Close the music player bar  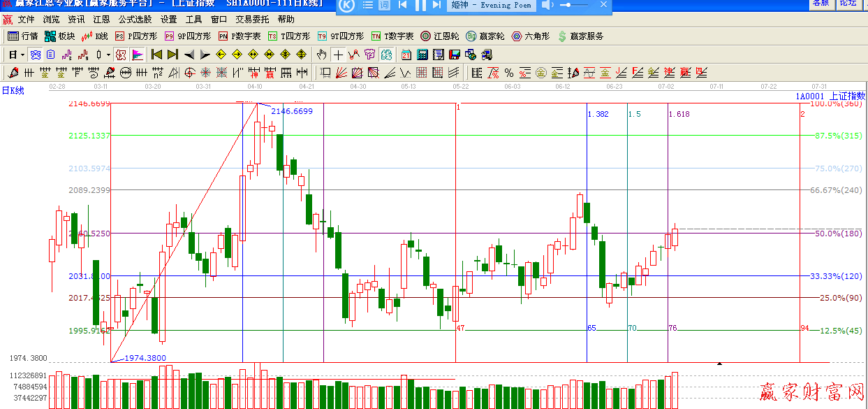[x=603, y=5]
